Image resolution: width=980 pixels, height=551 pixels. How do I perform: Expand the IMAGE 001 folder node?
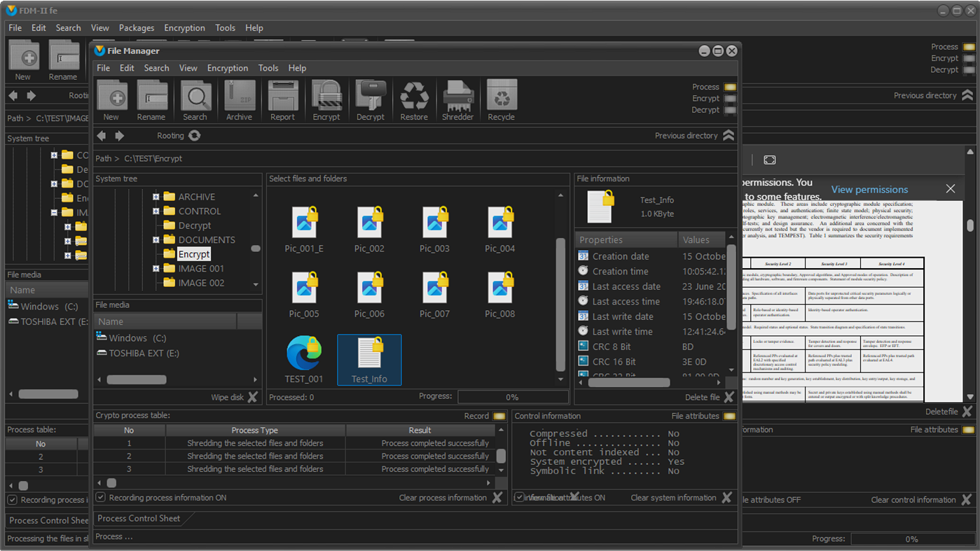(x=156, y=269)
